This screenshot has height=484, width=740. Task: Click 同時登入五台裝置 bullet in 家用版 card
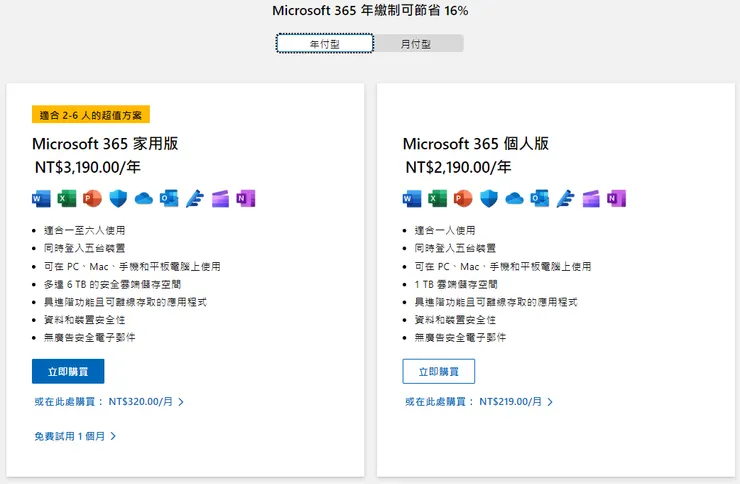pyautogui.click(x=84, y=248)
